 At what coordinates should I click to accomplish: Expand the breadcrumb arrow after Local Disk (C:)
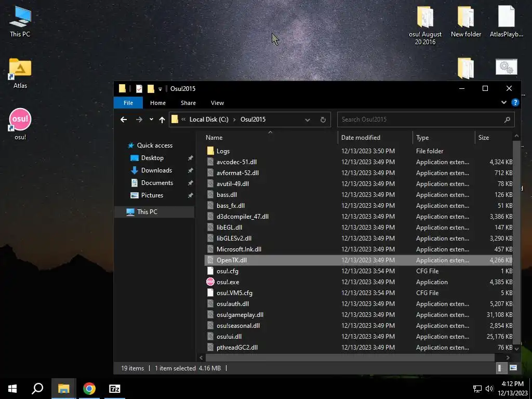click(234, 120)
